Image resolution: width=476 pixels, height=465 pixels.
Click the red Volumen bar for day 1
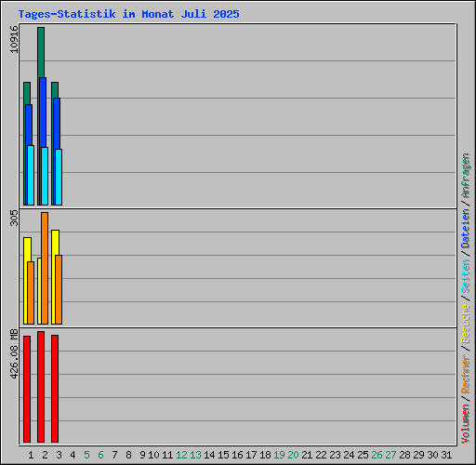pos(27,389)
